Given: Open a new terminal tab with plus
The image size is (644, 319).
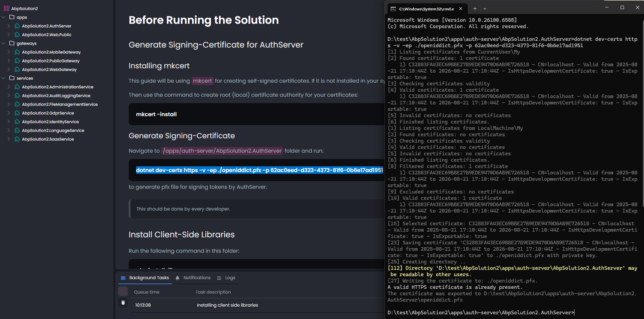Looking at the screenshot, I should pos(475,9).
